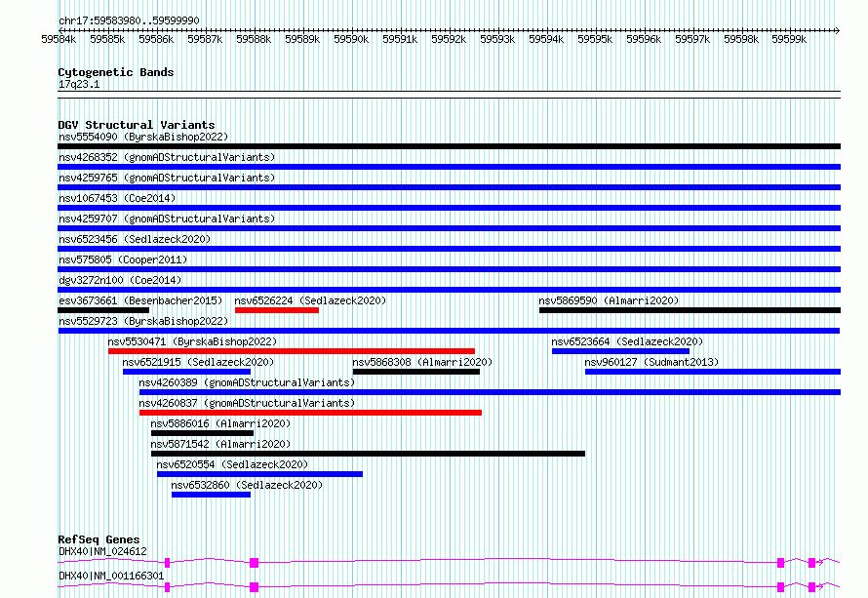868x598 pixels.
Task: Click the red nsv6526224 Sedlazeck2020 bar
Action: 277,310
